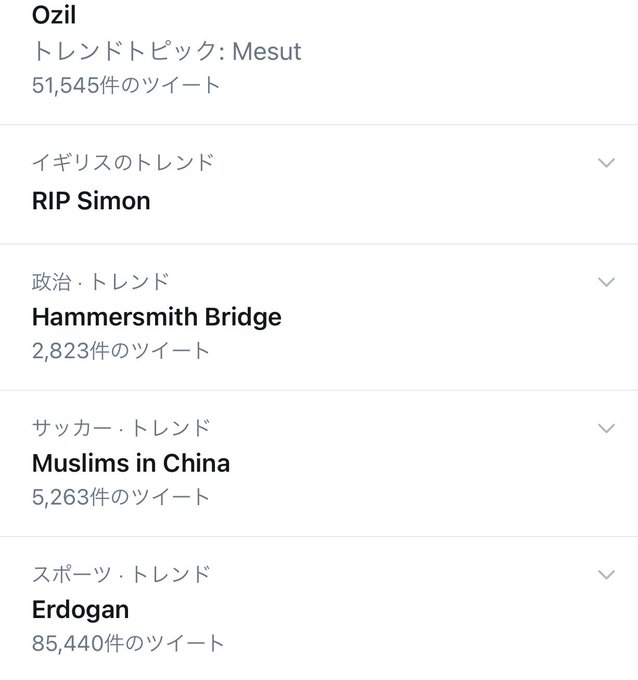View the 85,440件のツイート tweet count

(128, 643)
